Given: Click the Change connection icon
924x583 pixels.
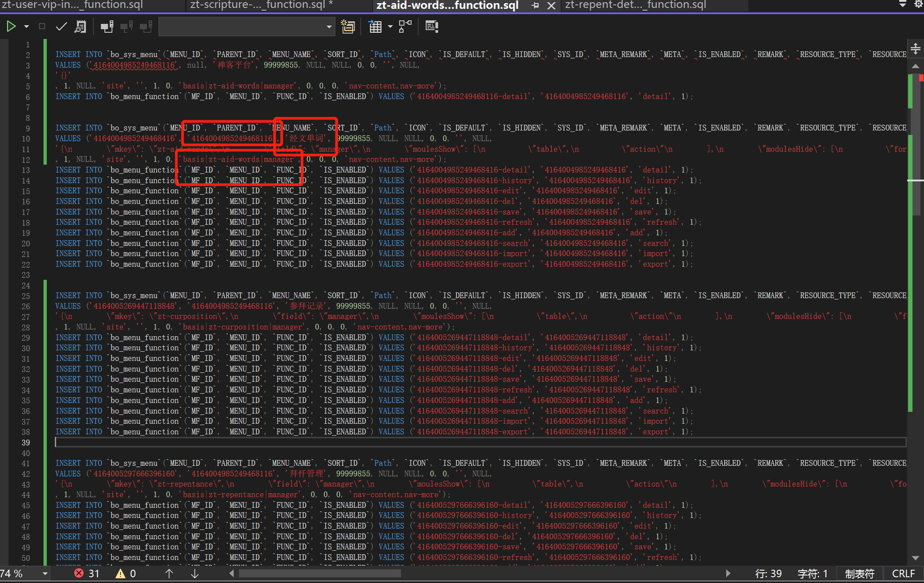Looking at the screenshot, I should click(x=146, y=27).
